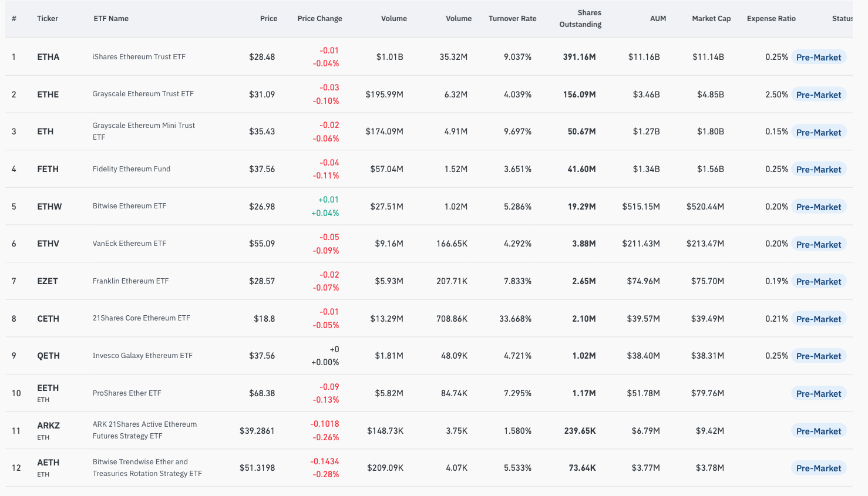Select the EZET ticker

tap(48, 281)
